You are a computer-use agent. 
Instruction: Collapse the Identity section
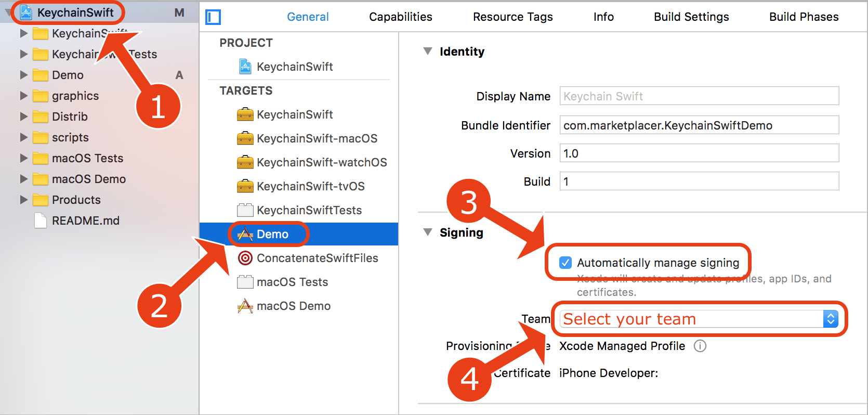tap(427, 51)
